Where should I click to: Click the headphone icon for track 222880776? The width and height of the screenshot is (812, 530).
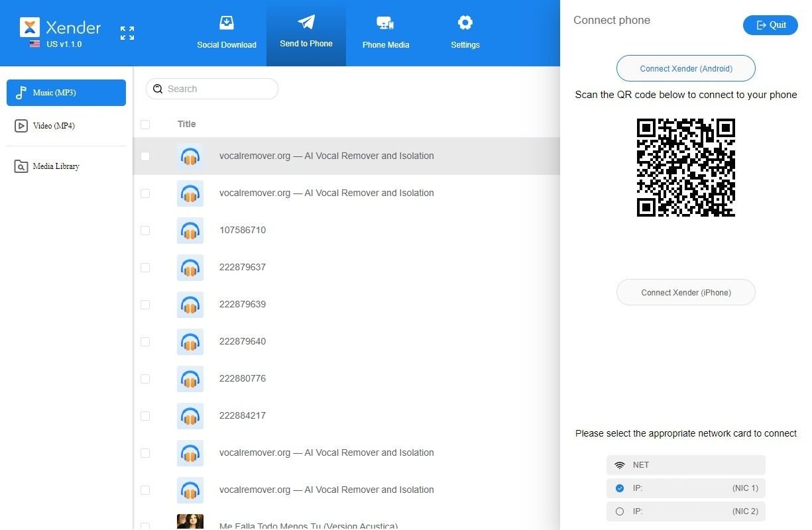tap(190, 379)
